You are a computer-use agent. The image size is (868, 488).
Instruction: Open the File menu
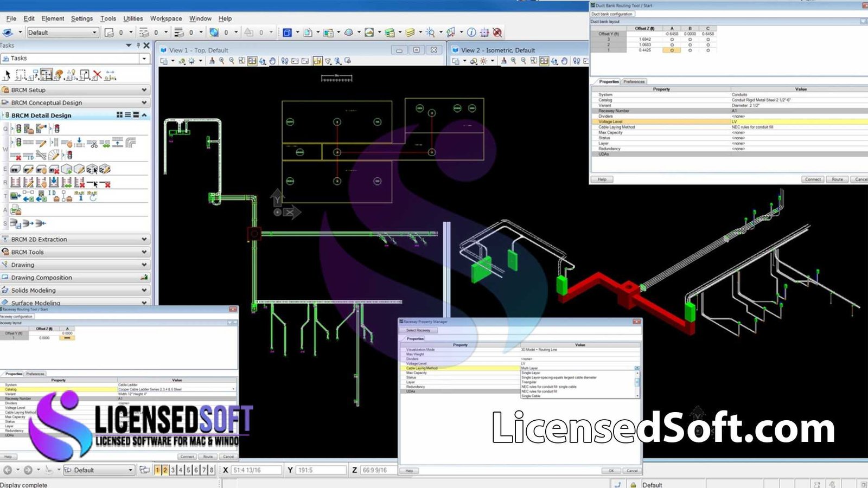(x=11, y=18)
